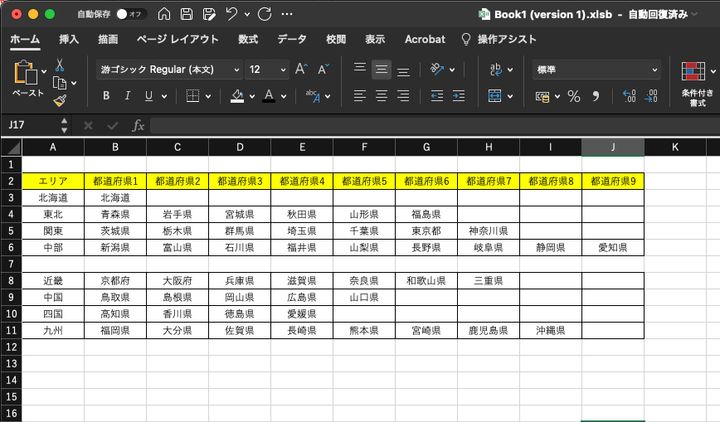Expand the 標準 number format dropdown
720x422 pixels.
(x=655, y=70)
